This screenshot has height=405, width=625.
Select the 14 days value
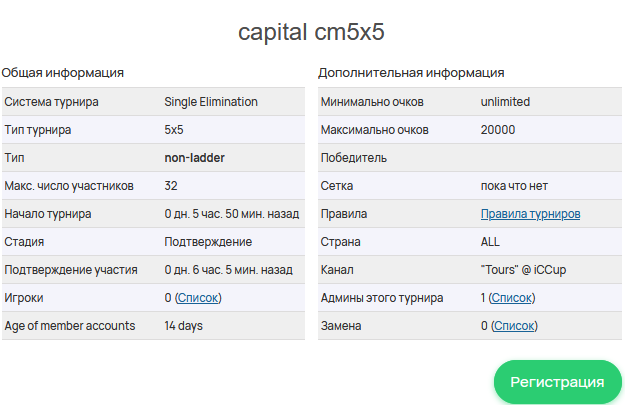[x=183, y=326]
